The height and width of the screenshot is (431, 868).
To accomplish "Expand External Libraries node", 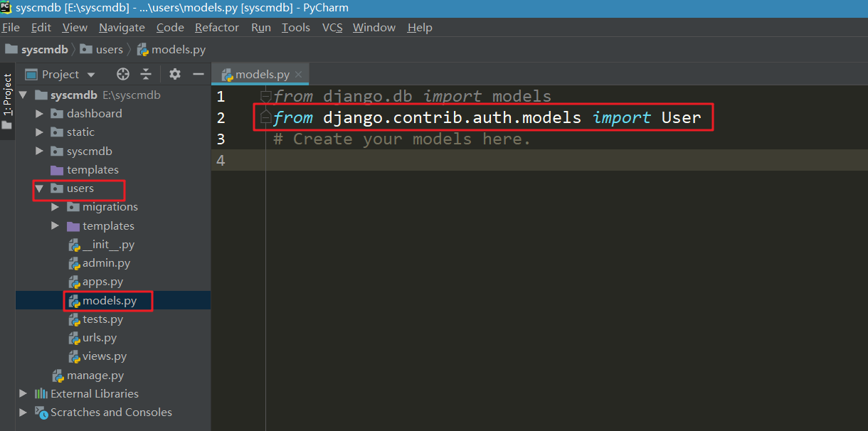I will [x=23, y=393].
